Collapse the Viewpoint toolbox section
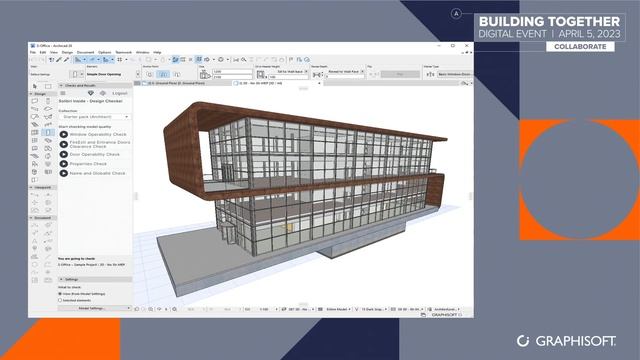 point(42,187)
